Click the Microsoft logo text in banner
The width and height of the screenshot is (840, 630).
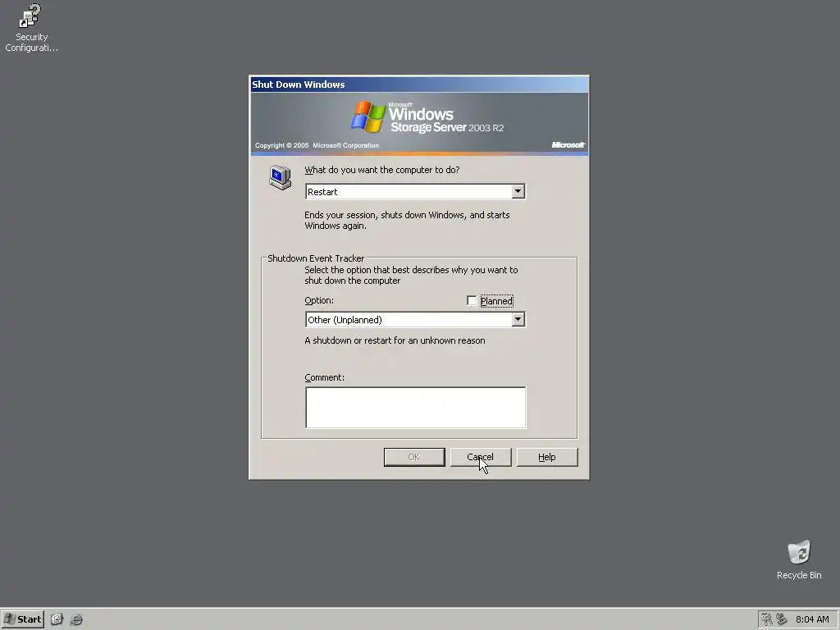click(568, 144)
